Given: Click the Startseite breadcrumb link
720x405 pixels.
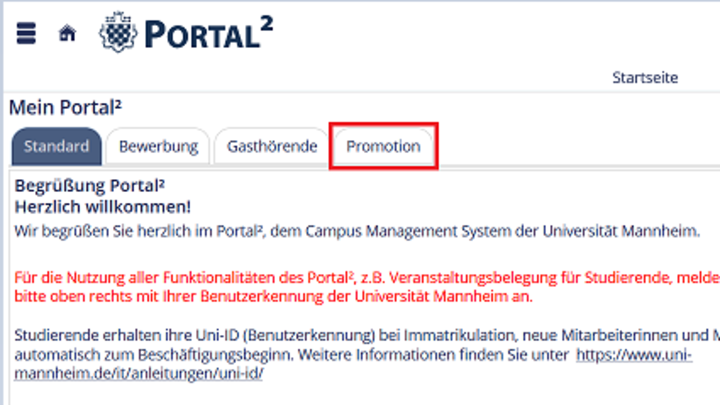Looking at the screenshot, I should (x=645, y=78).
